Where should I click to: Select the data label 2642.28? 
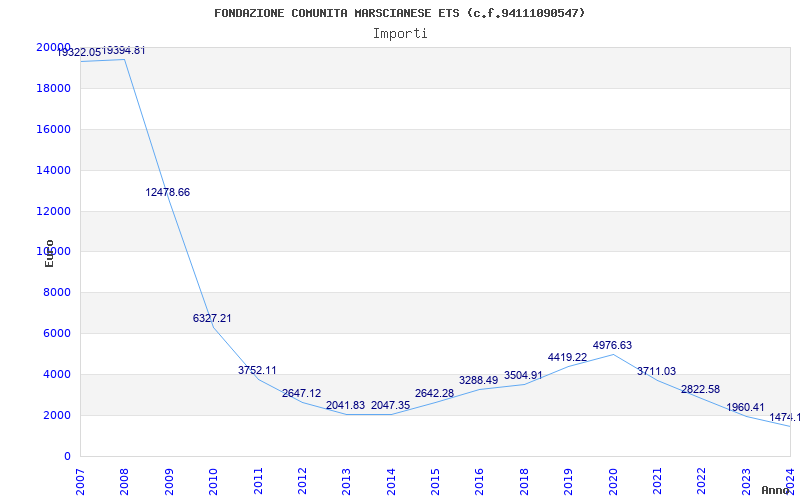pyautogui.click(x=434, y=393)
